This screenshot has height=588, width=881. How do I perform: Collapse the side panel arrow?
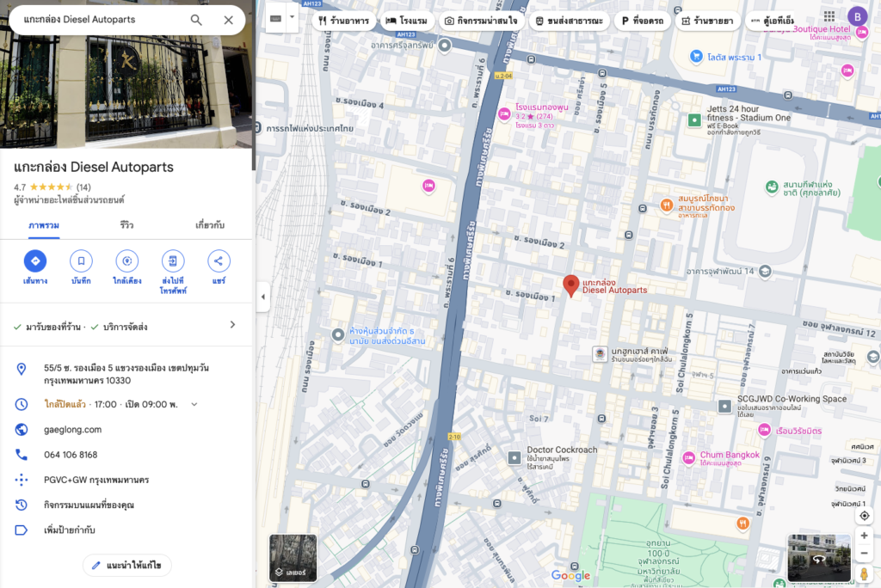263,297
